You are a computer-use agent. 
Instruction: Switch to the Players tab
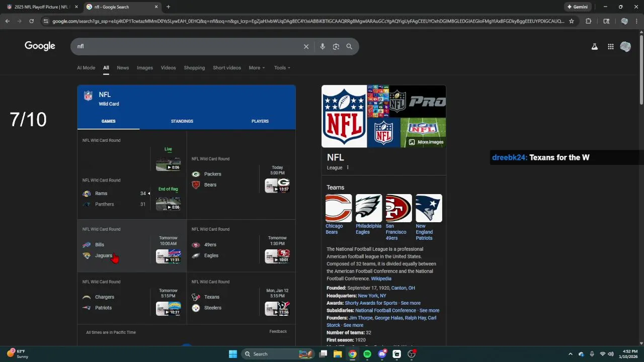260,121
